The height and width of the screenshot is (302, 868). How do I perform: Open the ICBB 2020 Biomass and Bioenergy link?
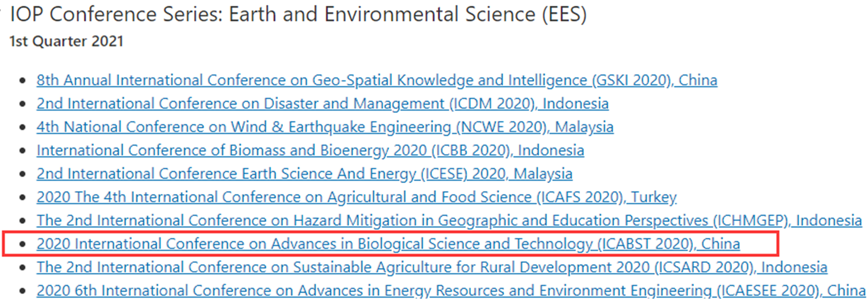click(310, 151)
